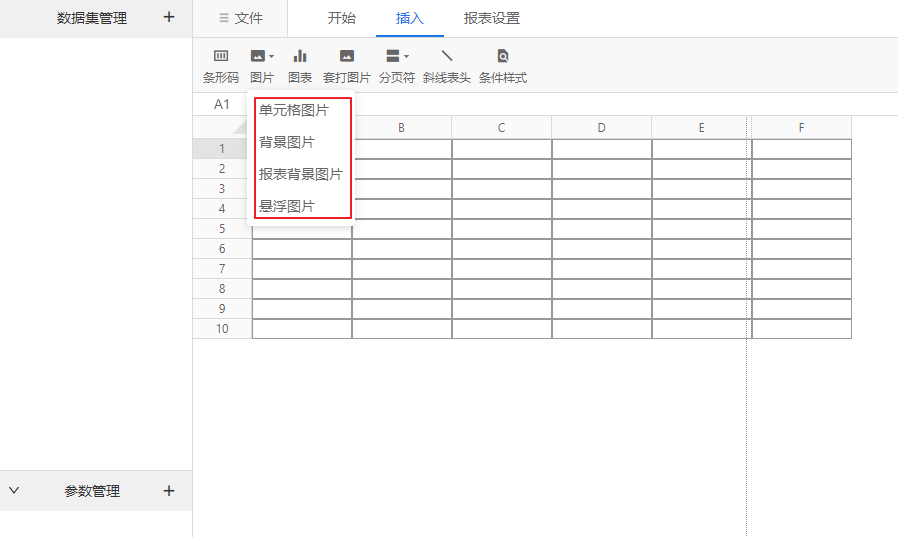The width and height of the screenshot is (898, 537).
Task: Insert a barcode with 条形码 icon
Action: pos(220,56)
